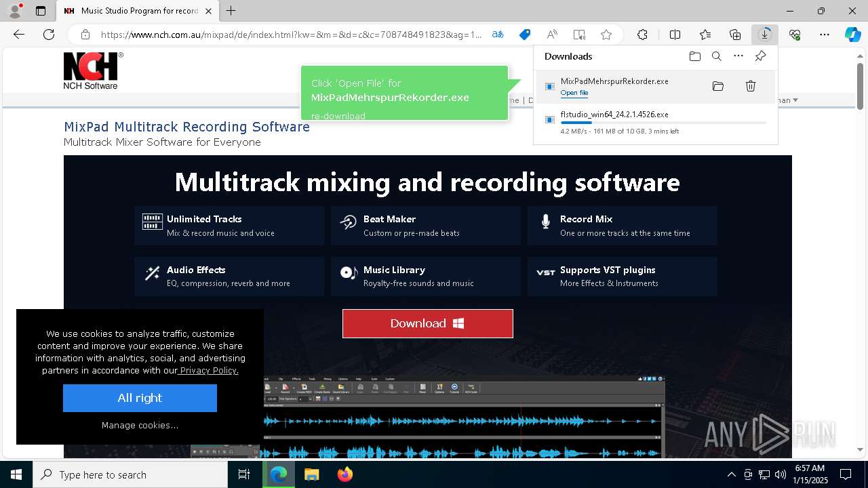View site information lock icon
This screenshot has height=488, width=868.
tap(85, 35)
